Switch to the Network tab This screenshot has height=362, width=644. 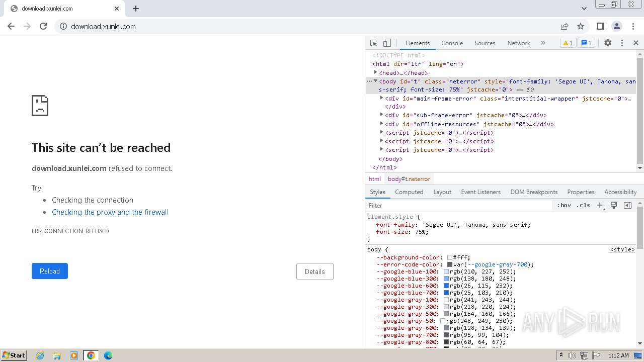tap(519, 43)
